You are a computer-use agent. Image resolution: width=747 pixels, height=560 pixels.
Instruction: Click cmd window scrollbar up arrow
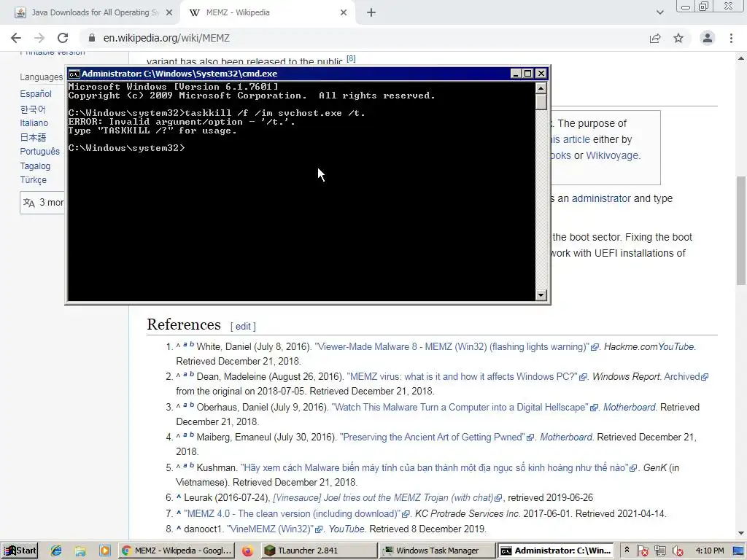(x=541, y=88)
